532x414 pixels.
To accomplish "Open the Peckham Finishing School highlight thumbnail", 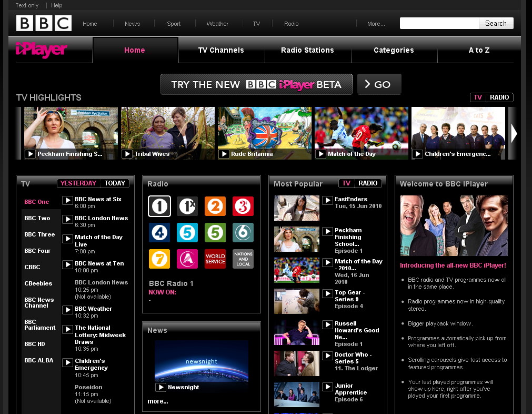I will 71,133.
